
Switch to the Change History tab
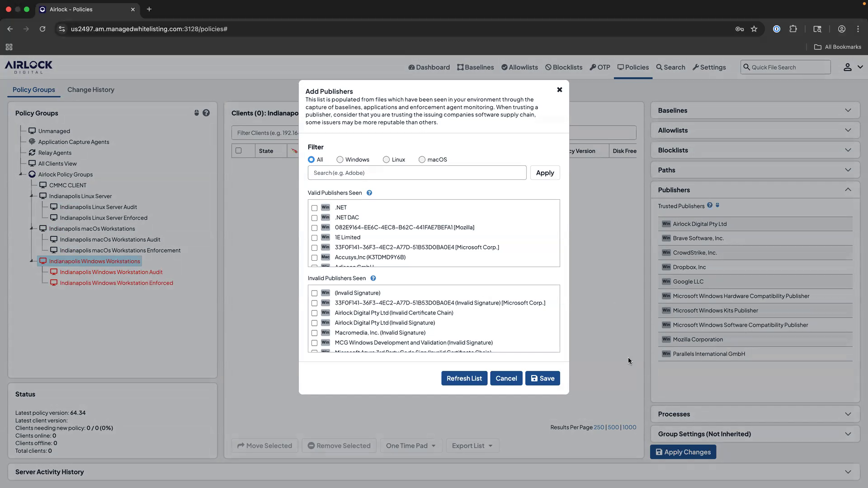coord(90,89)
